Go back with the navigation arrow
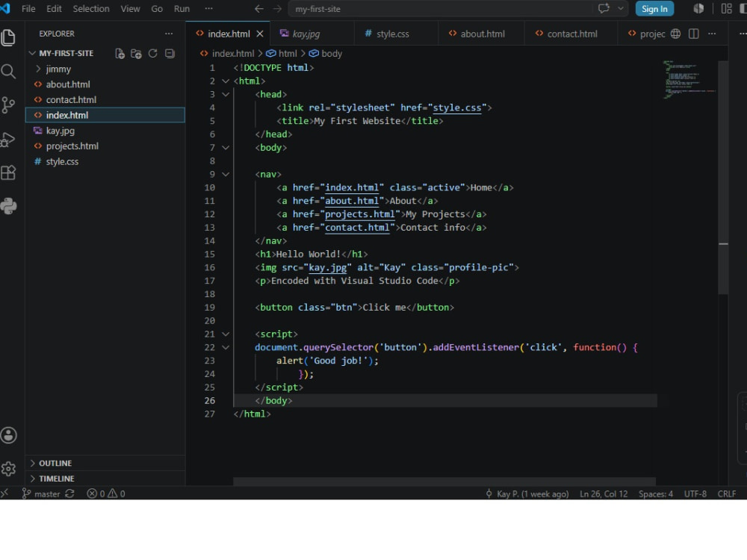 pos(259,8)
